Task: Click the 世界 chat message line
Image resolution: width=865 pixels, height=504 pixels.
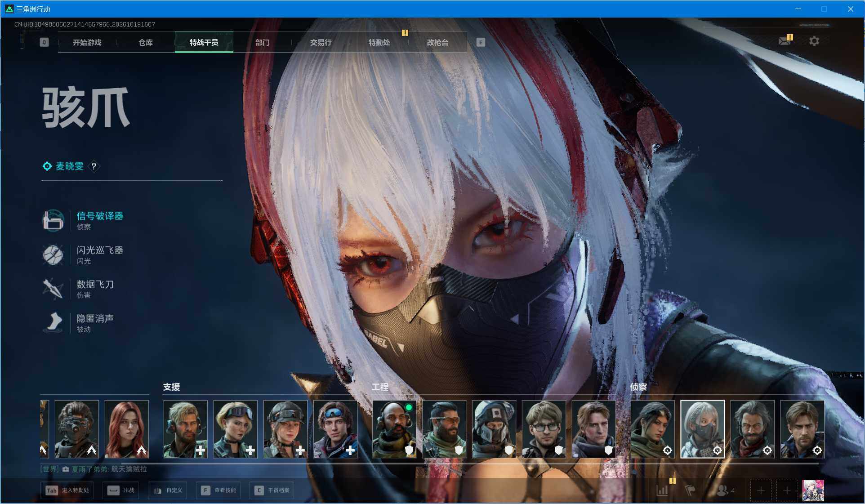Action: 94,469
